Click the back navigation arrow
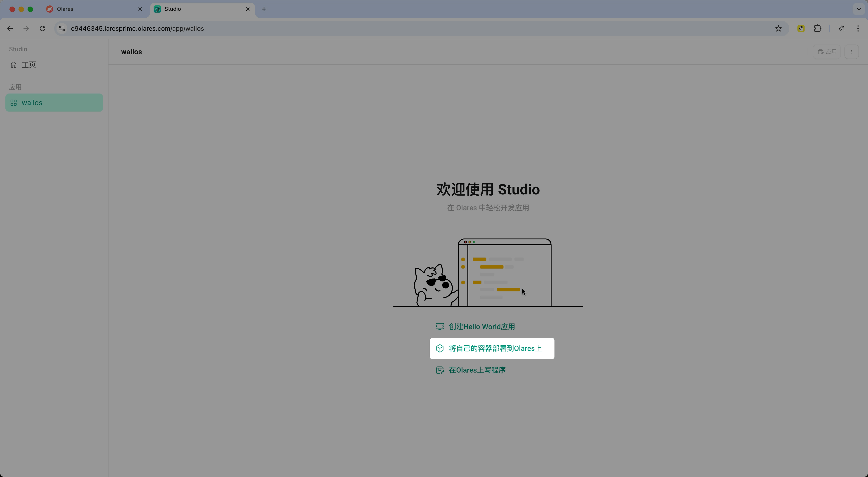 [x=10, y=28]
